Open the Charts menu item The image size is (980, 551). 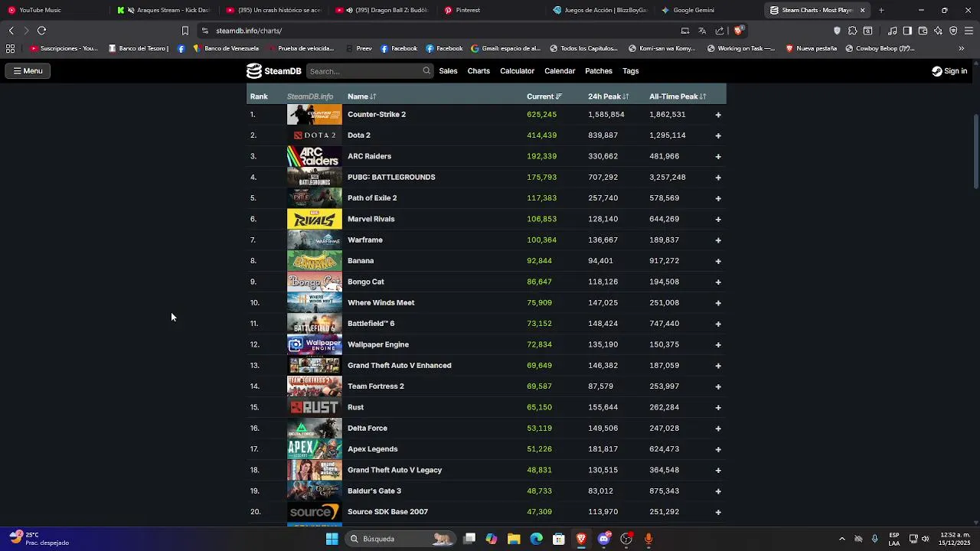(479, 71)
